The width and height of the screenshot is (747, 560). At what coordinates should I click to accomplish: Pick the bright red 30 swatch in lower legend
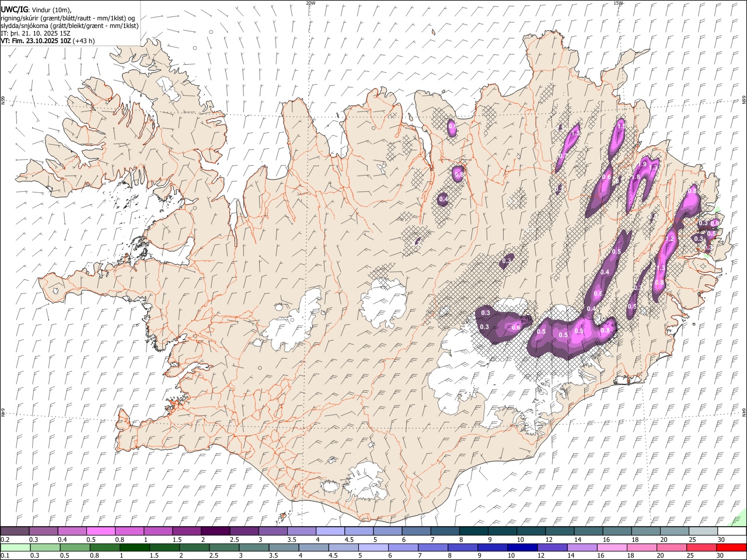pos(731,548)
